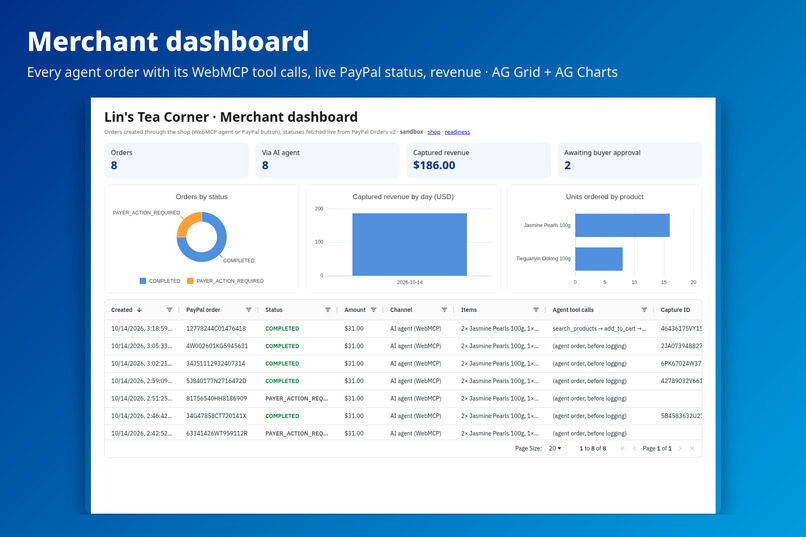Open the Items column filter icon
The image size is (806, 537).
(x=536, y=310)
